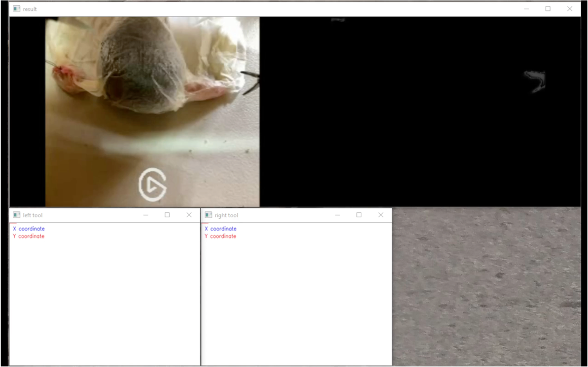Minimize the result window
Image resolution: width=588 pixels, height=367 pixels.
[526, 9]
